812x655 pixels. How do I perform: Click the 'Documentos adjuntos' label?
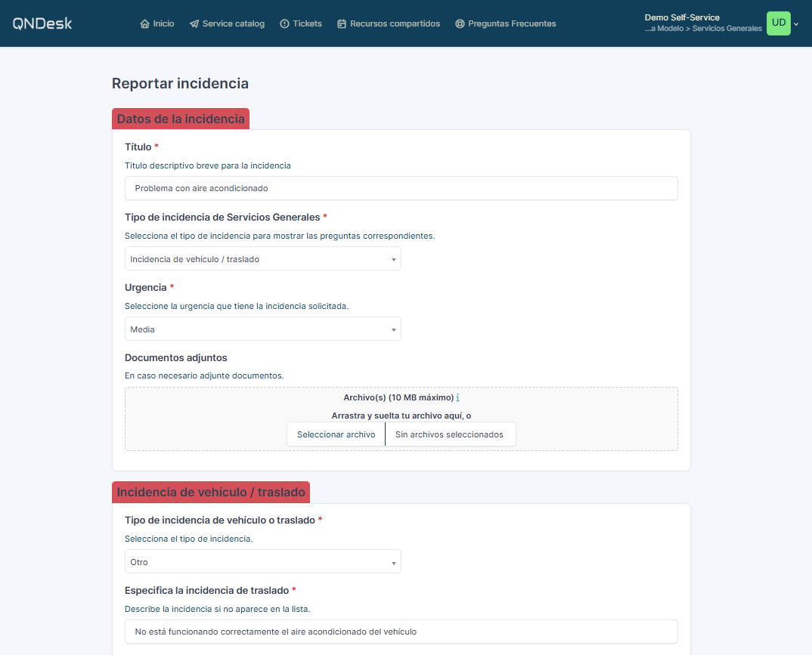[176, 357]
